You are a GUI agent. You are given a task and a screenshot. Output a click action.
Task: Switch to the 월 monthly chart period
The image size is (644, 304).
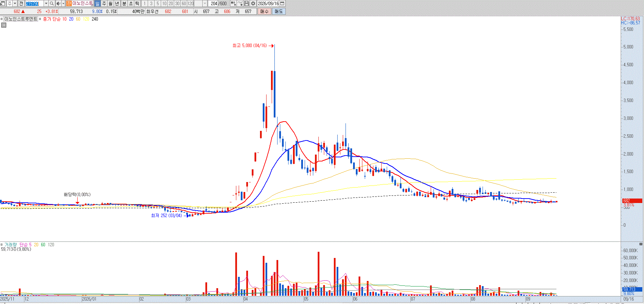point(110,3)
